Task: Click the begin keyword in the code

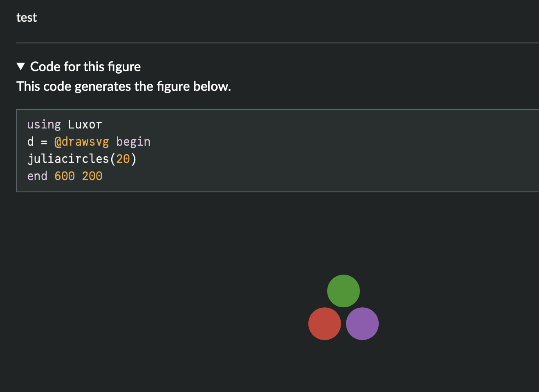Action: pyautogui.click(x=134, y=141)
